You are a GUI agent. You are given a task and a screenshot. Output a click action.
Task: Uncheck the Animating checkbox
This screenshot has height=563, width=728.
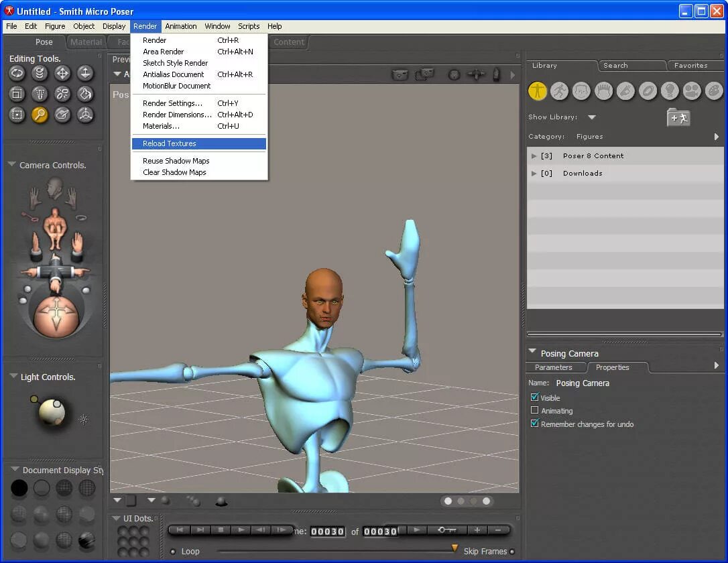(535, 411)
